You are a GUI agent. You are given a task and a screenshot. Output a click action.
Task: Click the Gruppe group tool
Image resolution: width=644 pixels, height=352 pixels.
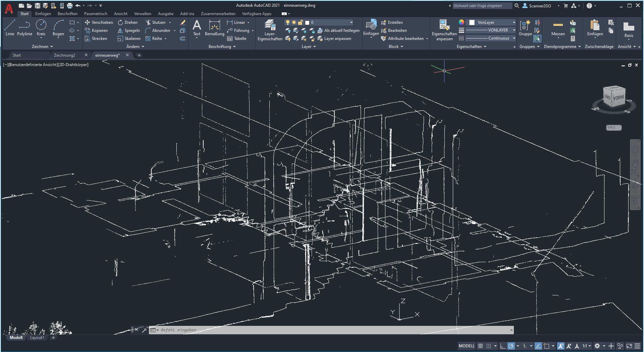[x=525, y=27]
